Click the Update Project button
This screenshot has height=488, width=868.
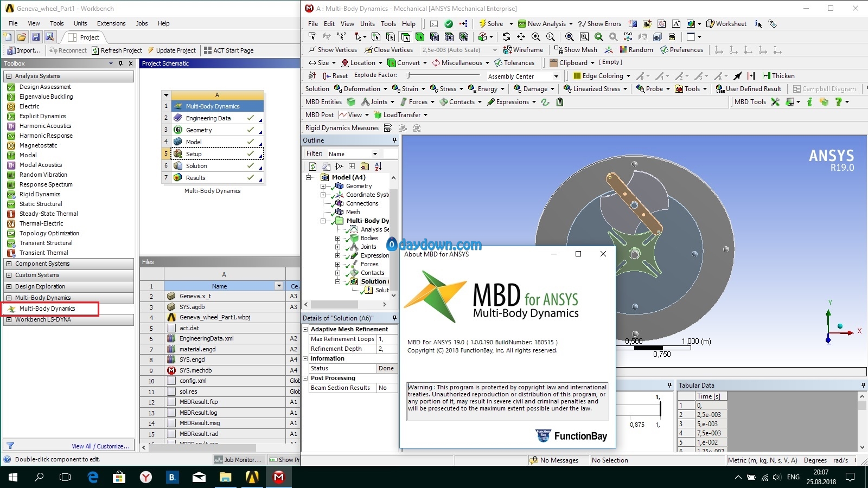click(171, 50)
